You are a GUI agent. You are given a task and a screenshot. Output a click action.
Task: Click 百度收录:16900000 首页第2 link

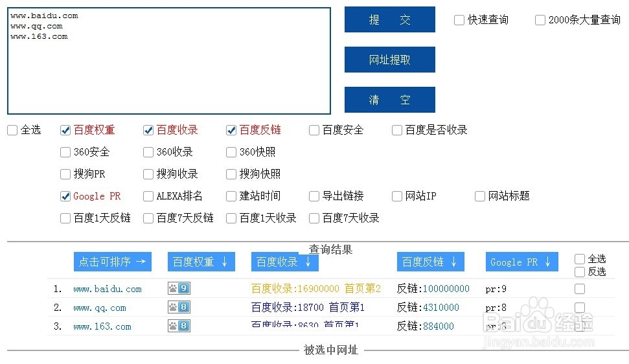(x=315, y=289)
